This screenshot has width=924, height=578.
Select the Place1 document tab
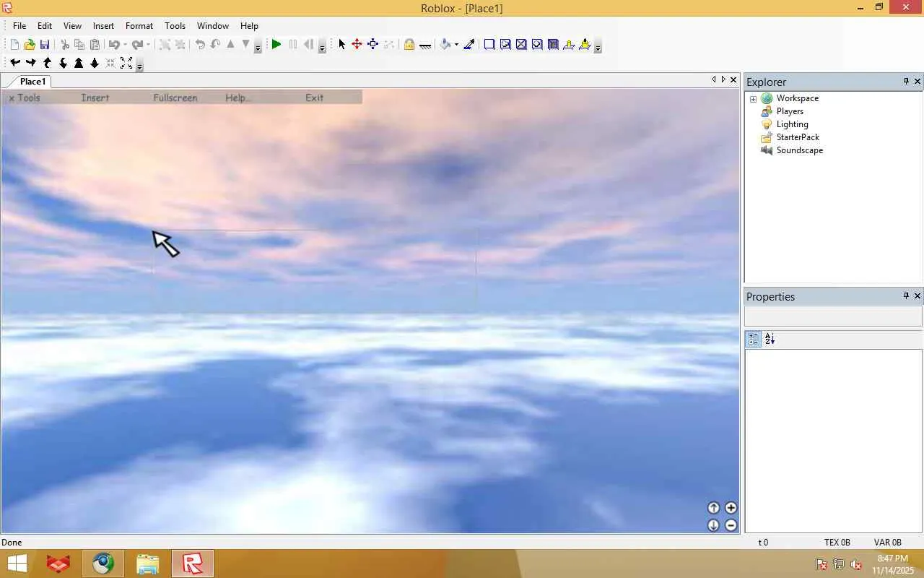(x=32, y=82)
